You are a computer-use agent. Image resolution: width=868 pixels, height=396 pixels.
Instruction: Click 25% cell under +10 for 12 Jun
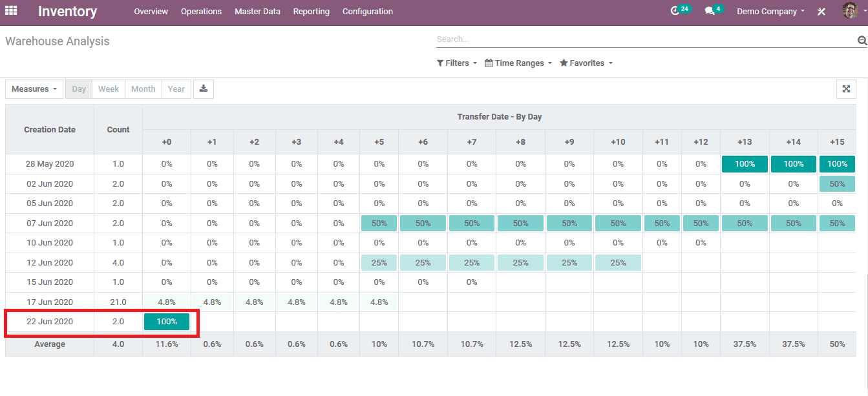pos(618,263)
